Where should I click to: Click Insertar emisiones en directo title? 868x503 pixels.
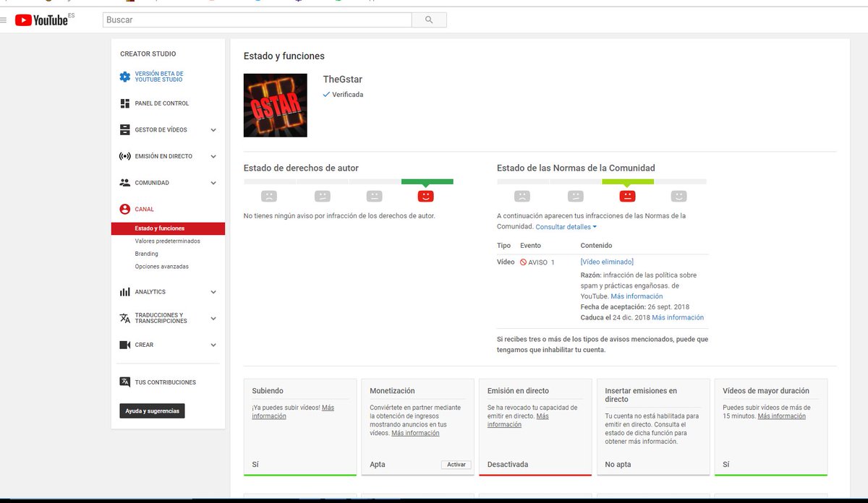tap(641, 395)
